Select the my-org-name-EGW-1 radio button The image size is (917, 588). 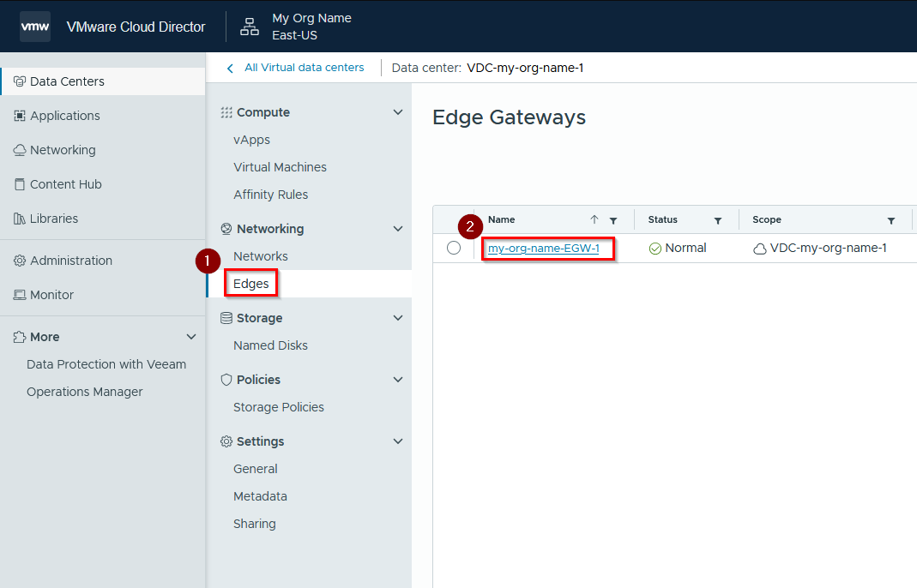pos(454,248)
